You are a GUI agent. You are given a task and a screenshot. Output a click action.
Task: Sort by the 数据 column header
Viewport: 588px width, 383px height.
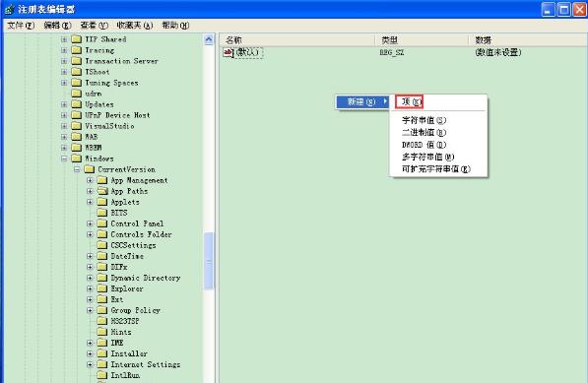(528, 40)
